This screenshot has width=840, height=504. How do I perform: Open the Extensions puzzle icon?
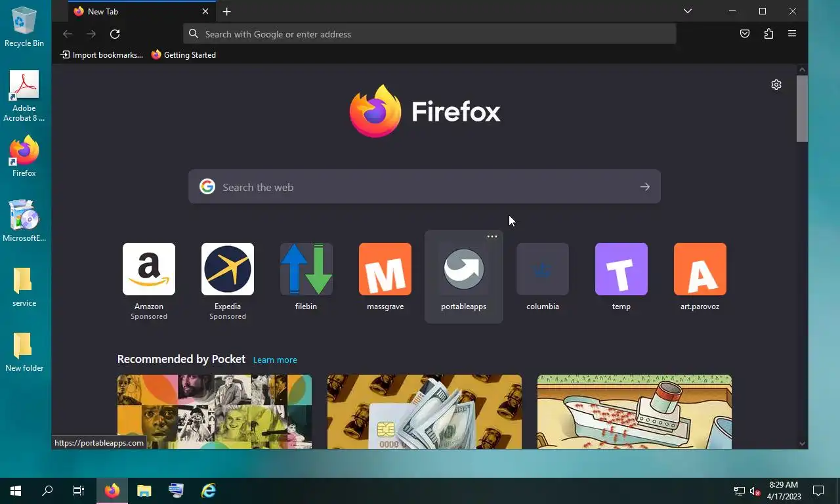coord(768,34)
